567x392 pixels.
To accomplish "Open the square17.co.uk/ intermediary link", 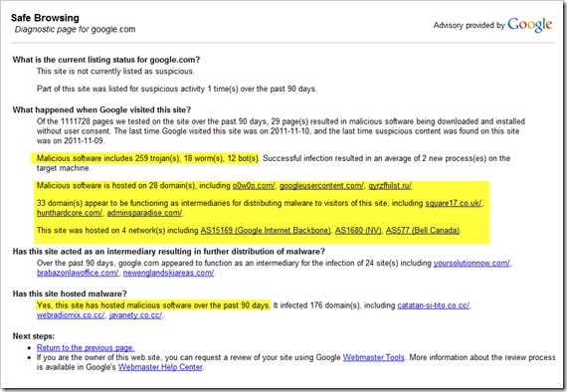I will pyautogui.click(x=454, y=203).
